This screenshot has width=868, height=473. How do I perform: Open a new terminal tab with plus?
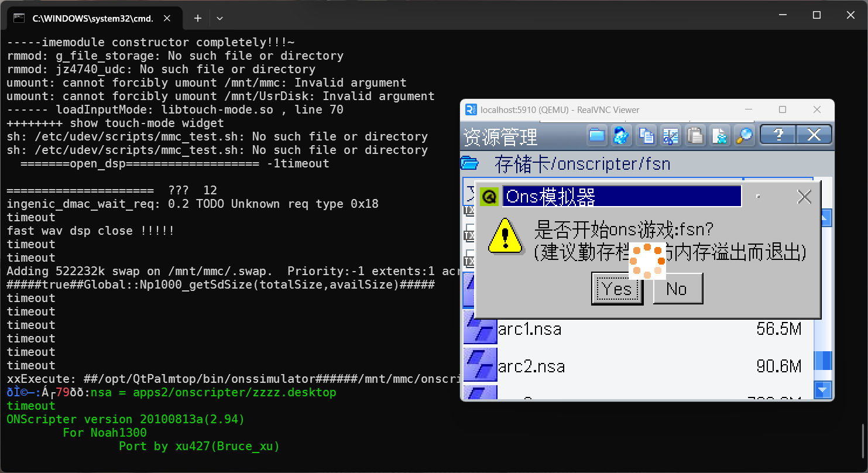point(198,18)
